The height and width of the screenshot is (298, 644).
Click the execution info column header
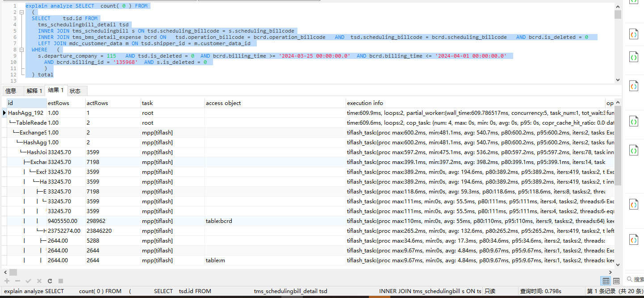[x=475, y=103]
